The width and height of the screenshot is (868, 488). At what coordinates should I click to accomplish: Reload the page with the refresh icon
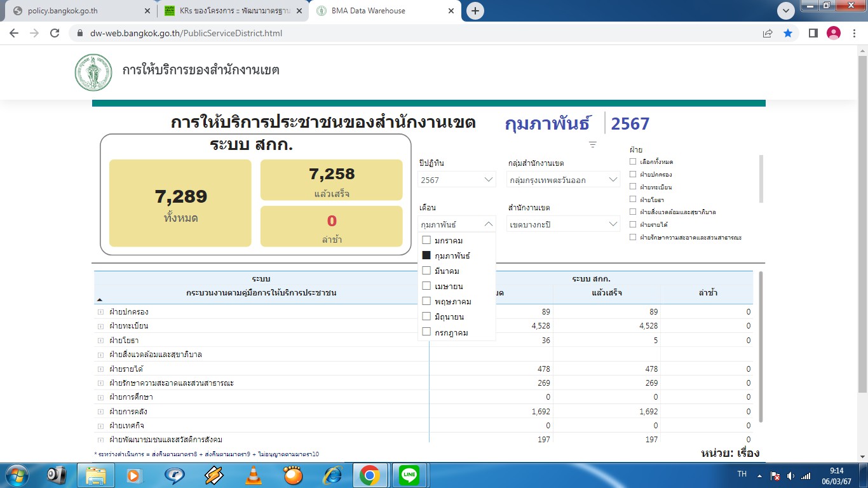55,33
